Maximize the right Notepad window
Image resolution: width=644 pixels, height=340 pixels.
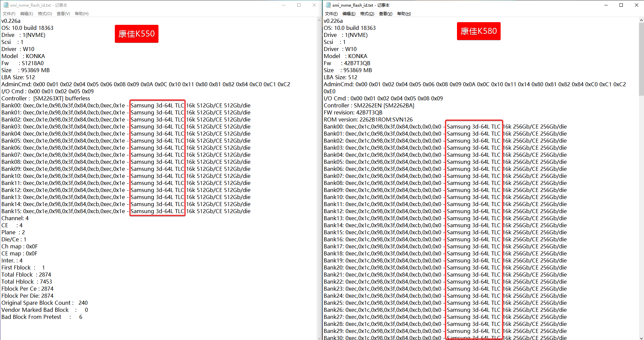point(621,5)
